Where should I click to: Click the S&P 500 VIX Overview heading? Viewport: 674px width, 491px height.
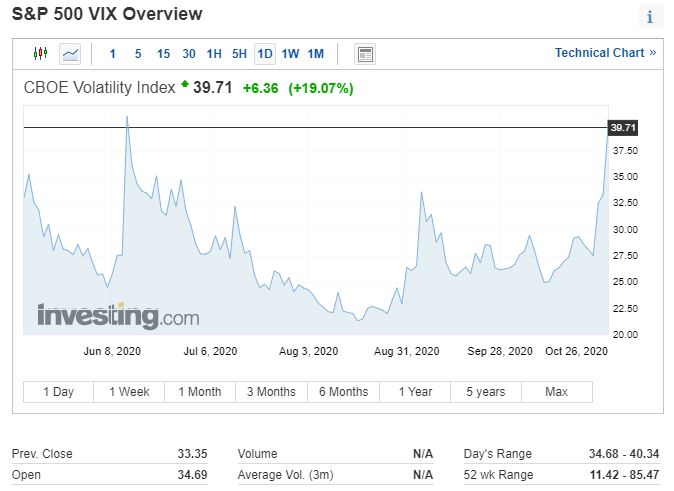tap(107, 14)
